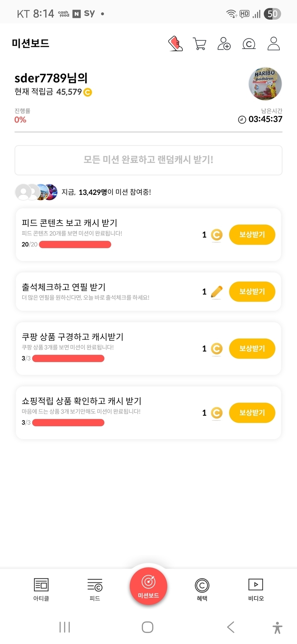Screen dimensions: 297x644
Task: Open the cash coin icon in header
Action: 249,44
